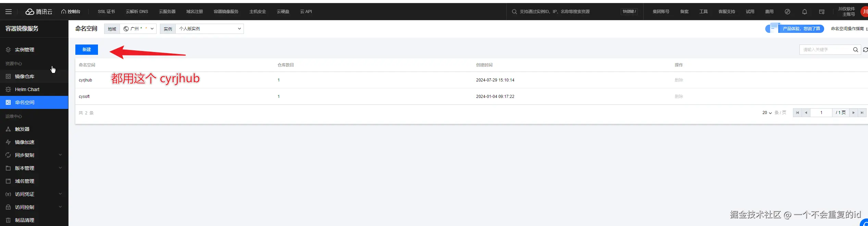Refresh the namespace list

point(865,50)
